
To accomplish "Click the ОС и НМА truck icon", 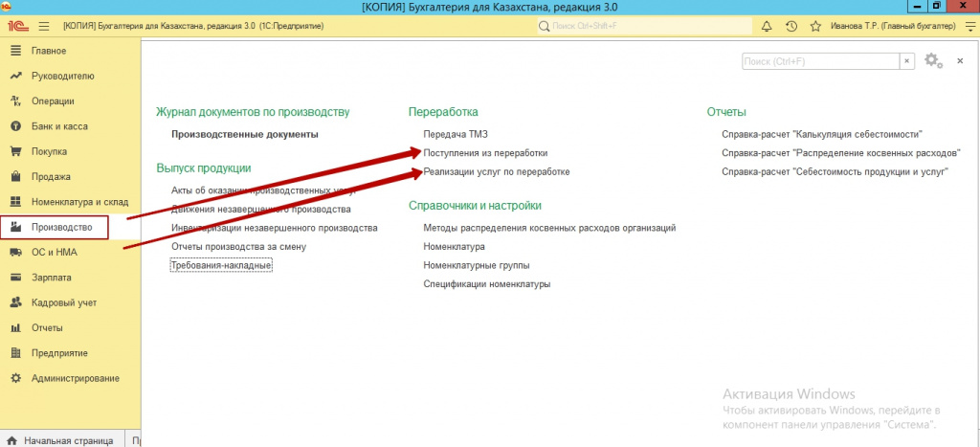I will pos(15,253).
